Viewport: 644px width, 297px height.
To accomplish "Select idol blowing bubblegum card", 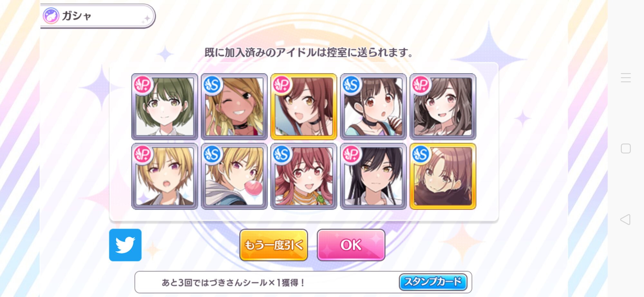I will tap(234, 176).
